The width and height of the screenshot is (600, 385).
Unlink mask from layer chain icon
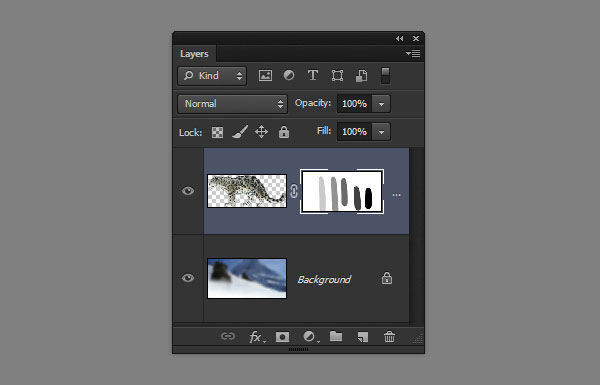[x=294, y=191]
